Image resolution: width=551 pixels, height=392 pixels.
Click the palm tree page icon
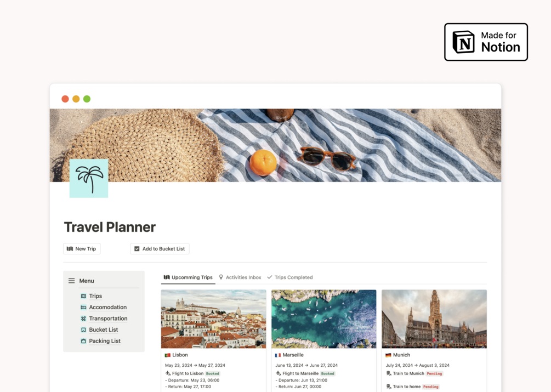(x=89, y=178)
